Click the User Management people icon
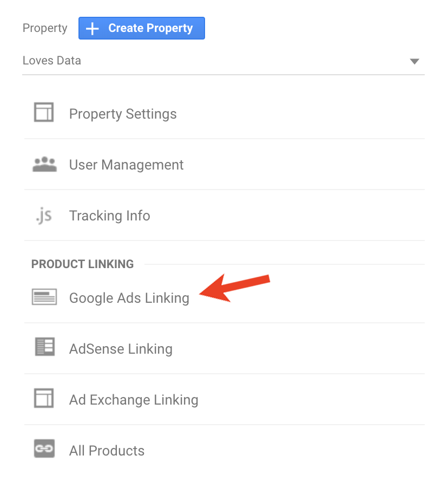Image resolution: width=448 pixels, height=488 pixels. pos(44,164)
